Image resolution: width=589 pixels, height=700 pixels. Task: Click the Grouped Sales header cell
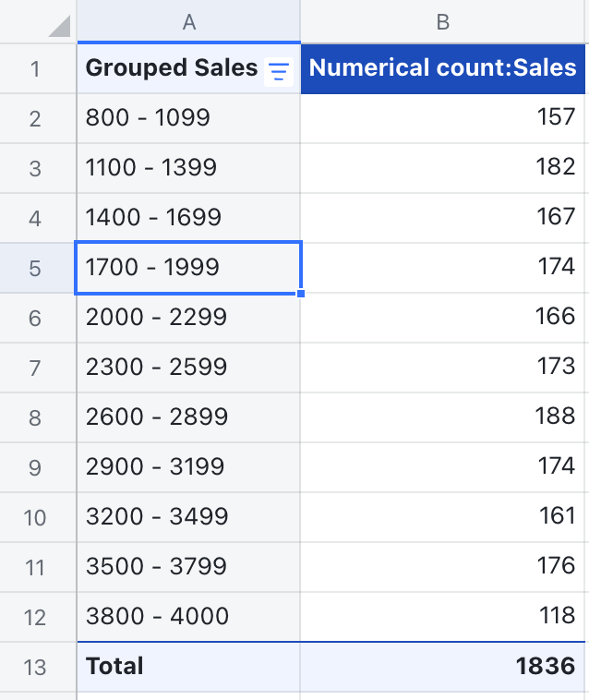coord(172,67)
